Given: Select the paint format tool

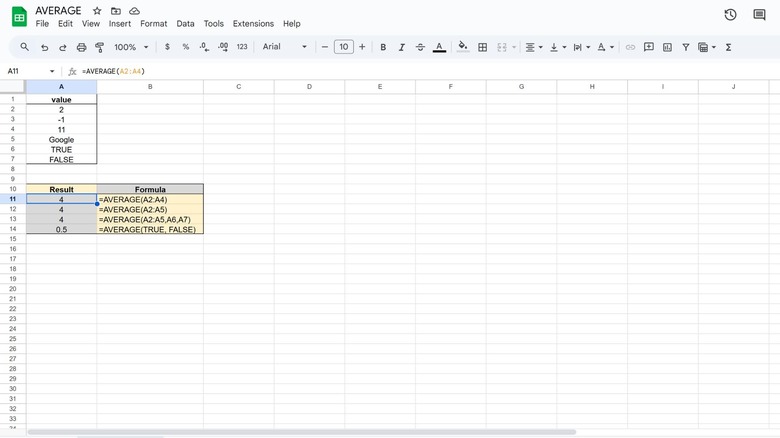Looking at the screenshot, I should point(99,47).
